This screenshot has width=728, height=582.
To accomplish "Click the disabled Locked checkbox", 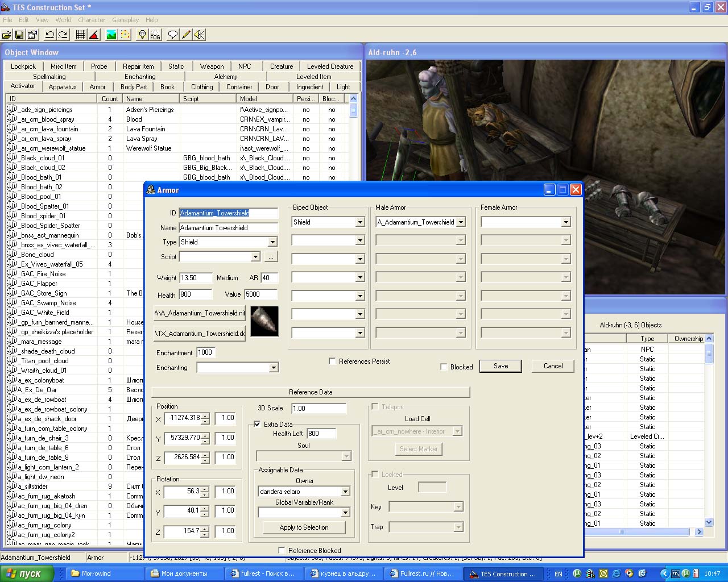I will tap(375, 474).
